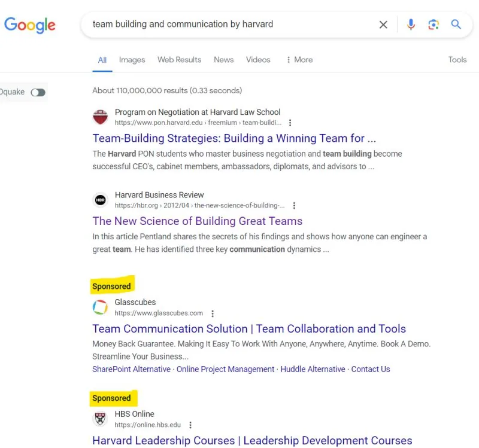Click the blue magnifier search icon
479x448 pixels.
tap(456, 24)
